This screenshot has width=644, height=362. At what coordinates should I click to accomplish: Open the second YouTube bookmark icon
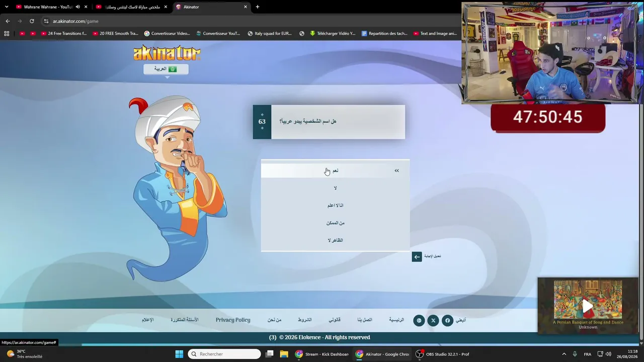33,34
